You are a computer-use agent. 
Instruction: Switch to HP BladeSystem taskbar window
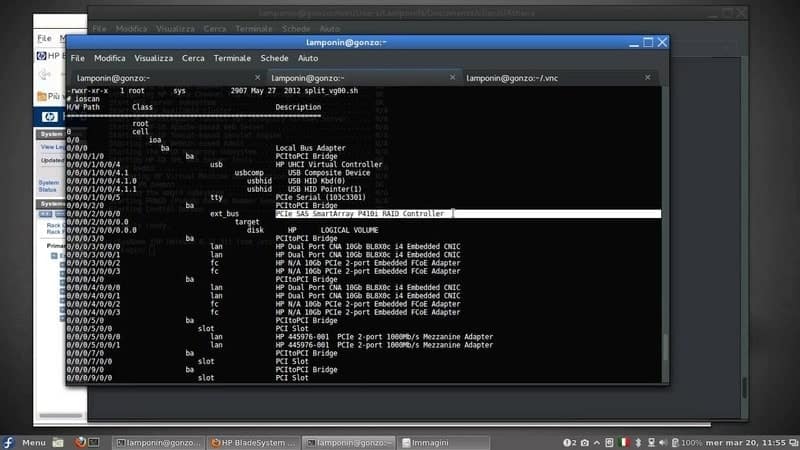pyautogui.click(x=254, y=442)
